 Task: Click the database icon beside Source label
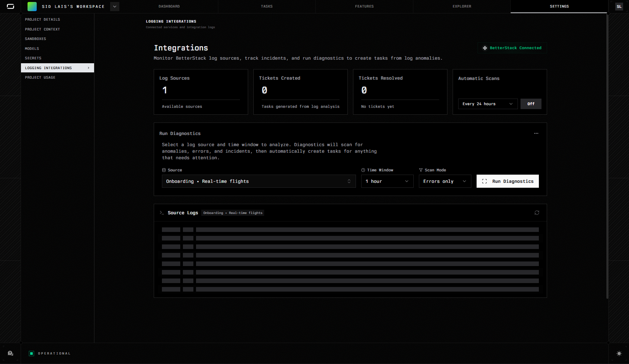(164, 170)
